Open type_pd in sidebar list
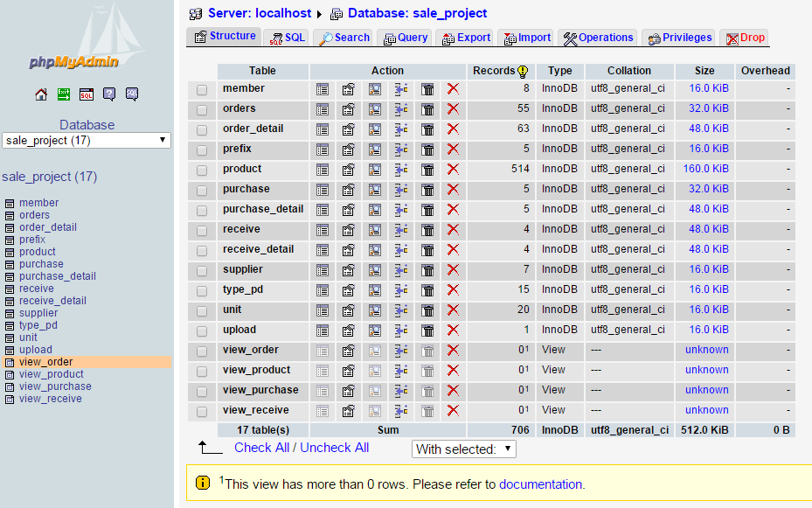 pyautogui.click(x=38, y=325)
